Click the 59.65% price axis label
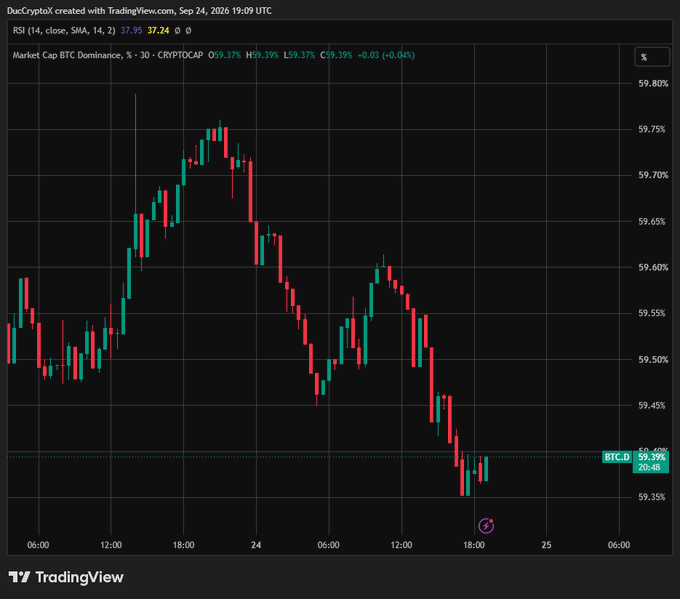 (x=652, y=222)
